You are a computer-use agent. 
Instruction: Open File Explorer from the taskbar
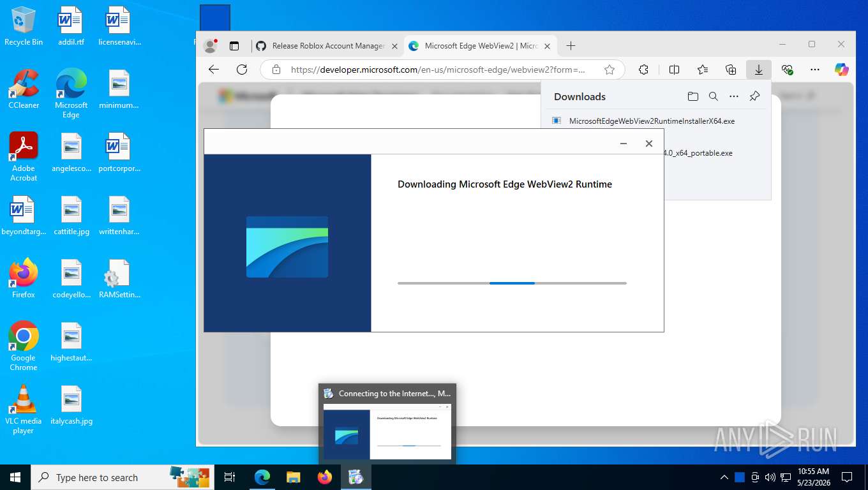pyautogui.click(x=294, y=477)
